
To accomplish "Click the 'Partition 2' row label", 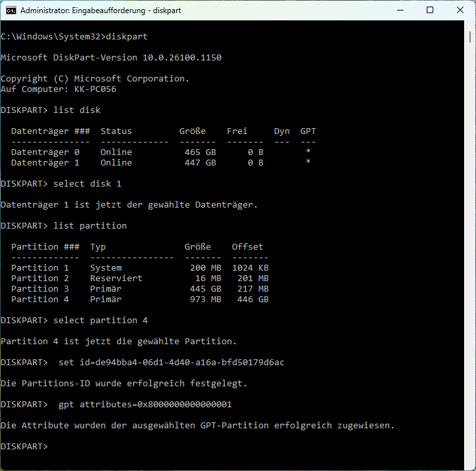I will (40, 279).
